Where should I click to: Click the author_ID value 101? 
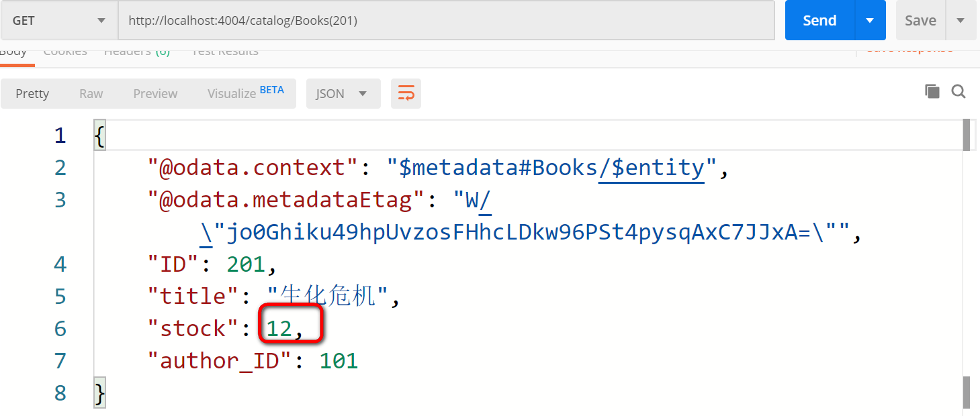coord(339,361)
